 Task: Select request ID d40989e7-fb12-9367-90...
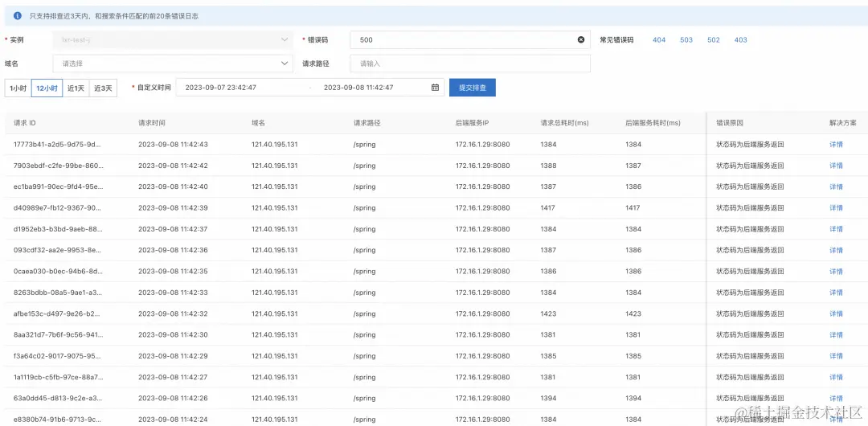pyautogui.click(x=58, y=207)
